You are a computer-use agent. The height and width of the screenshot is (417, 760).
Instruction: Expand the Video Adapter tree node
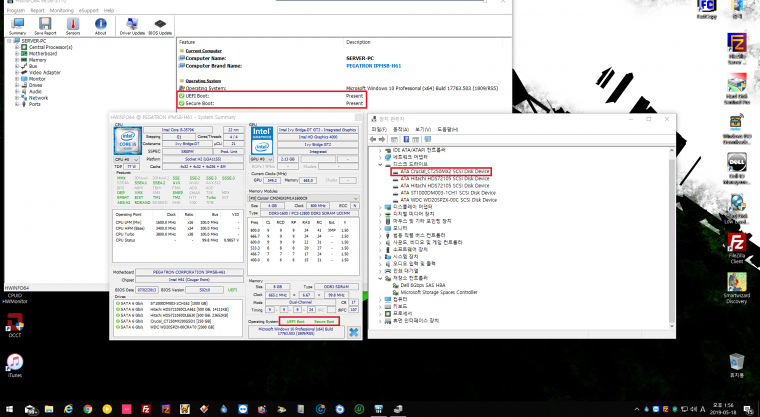pyautogui.click(x=17, y=72)
